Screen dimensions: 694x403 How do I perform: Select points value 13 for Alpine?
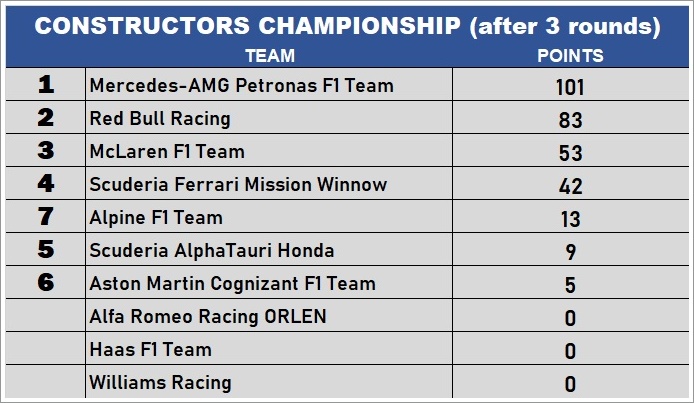(x=570, y=219)
